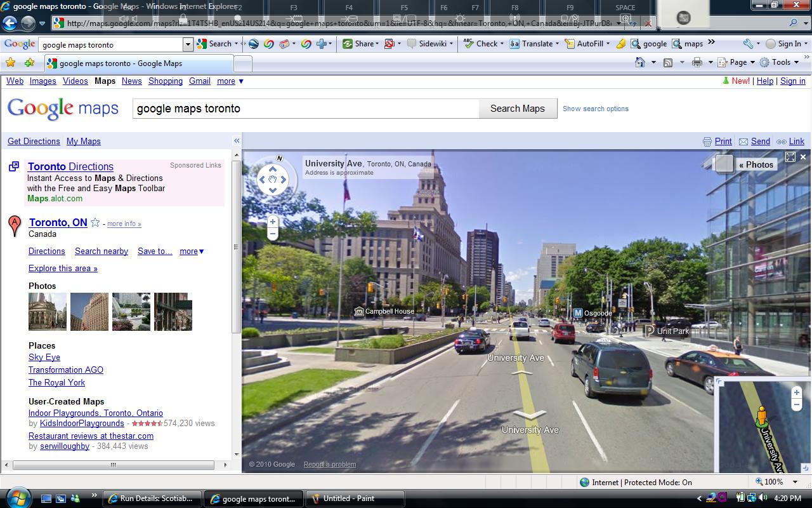Image resolution: width=812 pixels, height=508 pixels.
Task: Toggle the « Photos overlay button
Action: click(x=756, y=164)
